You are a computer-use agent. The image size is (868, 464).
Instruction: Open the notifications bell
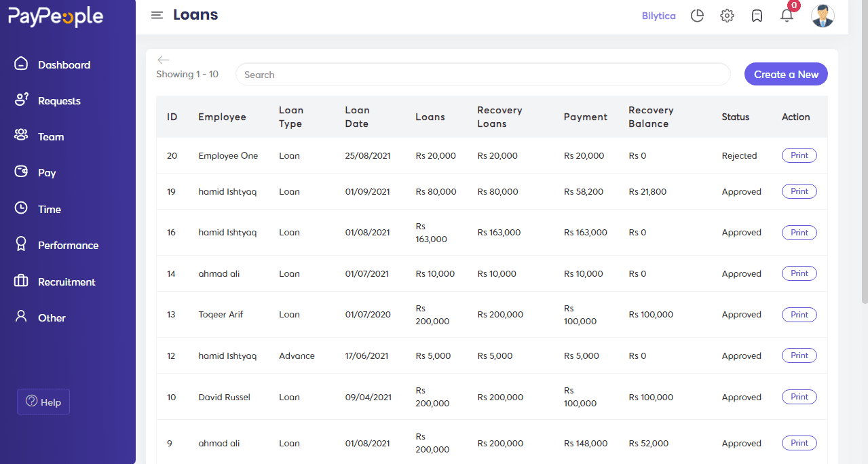787,16
